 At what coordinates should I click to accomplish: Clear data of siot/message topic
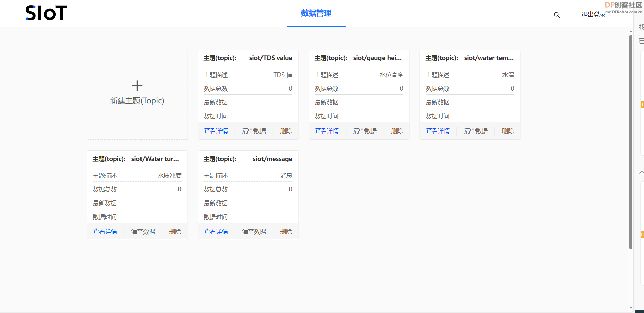pyautogui.click(x=254, y=232)
